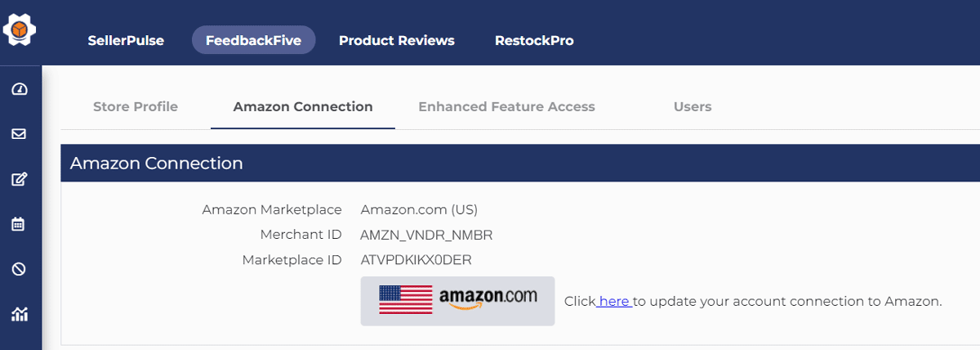Select FeedbackFive in top navigation
Screen dimensions: 980x350
[253, 40]
